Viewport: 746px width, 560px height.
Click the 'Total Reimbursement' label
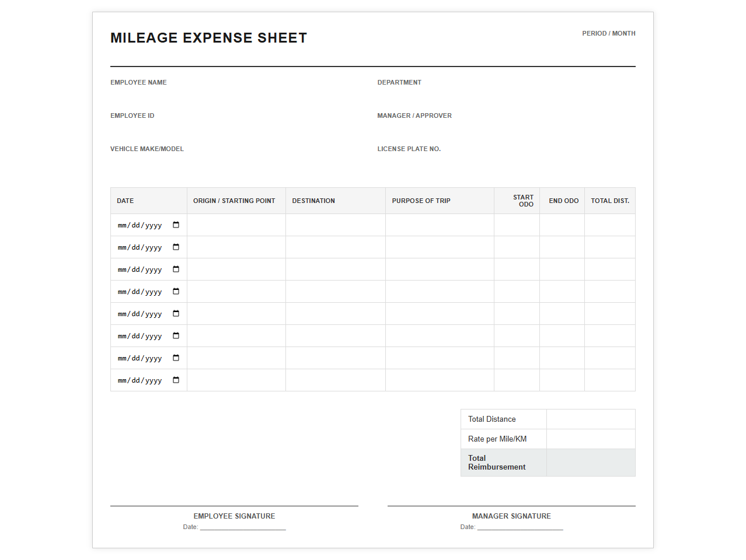pos(497,463)
